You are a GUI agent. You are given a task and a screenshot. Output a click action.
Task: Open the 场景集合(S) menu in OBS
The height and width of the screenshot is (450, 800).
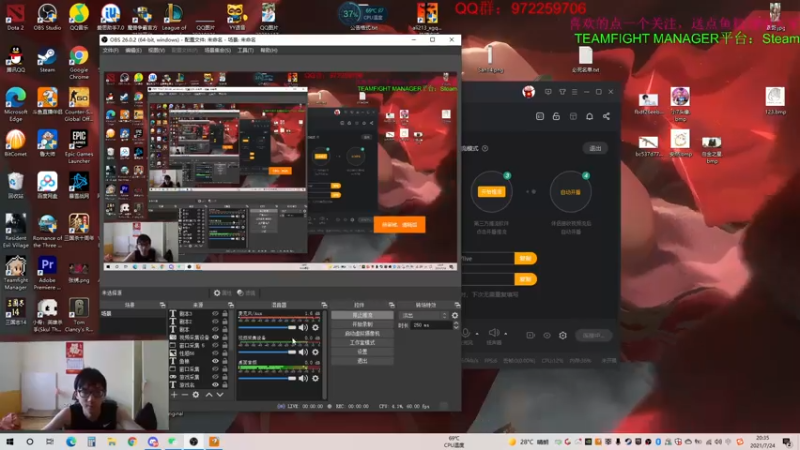pos(217,51)
